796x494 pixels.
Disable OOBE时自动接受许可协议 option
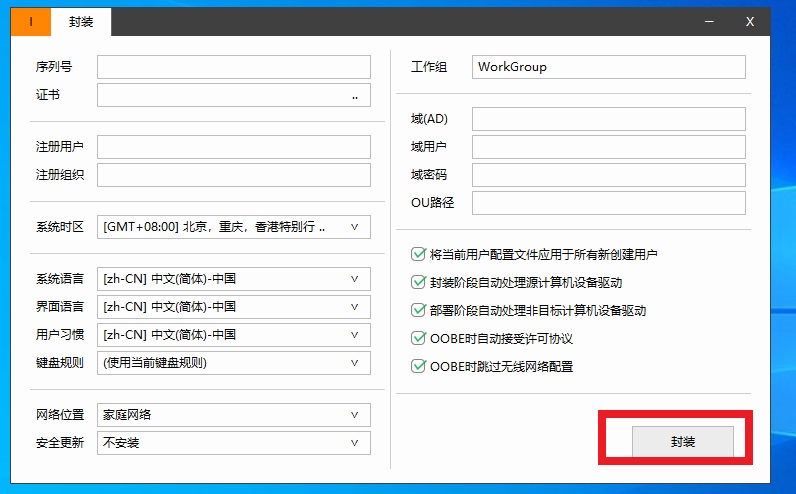[x=419, y=339]
